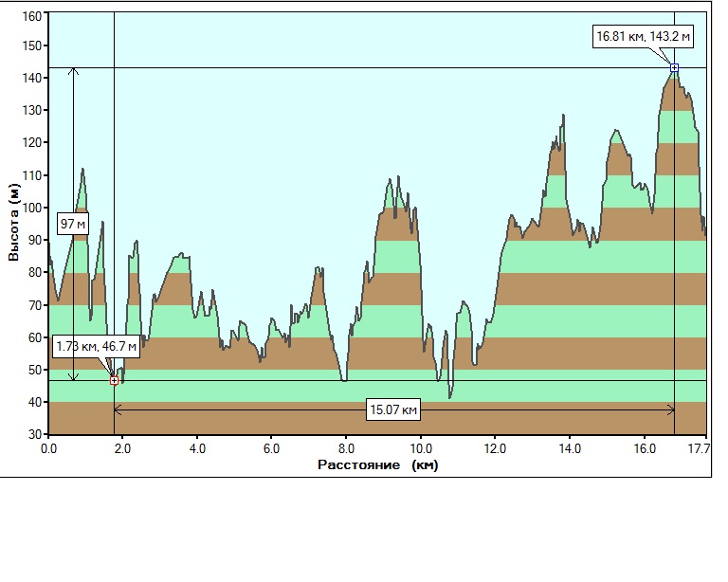Click the left arrowhead of the 15.07 км span
This screenshot has height=582, width=728.
(118, 409)
